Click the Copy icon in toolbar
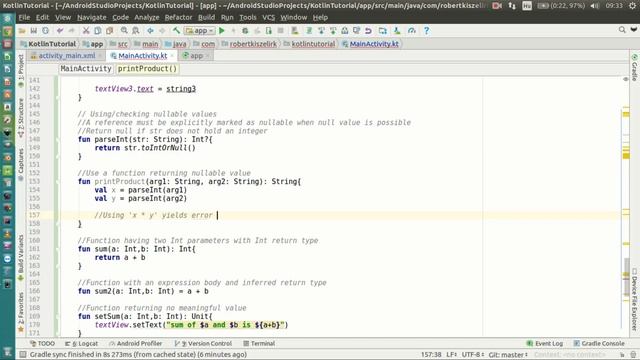The image size is (640, 360). point(98,31)
